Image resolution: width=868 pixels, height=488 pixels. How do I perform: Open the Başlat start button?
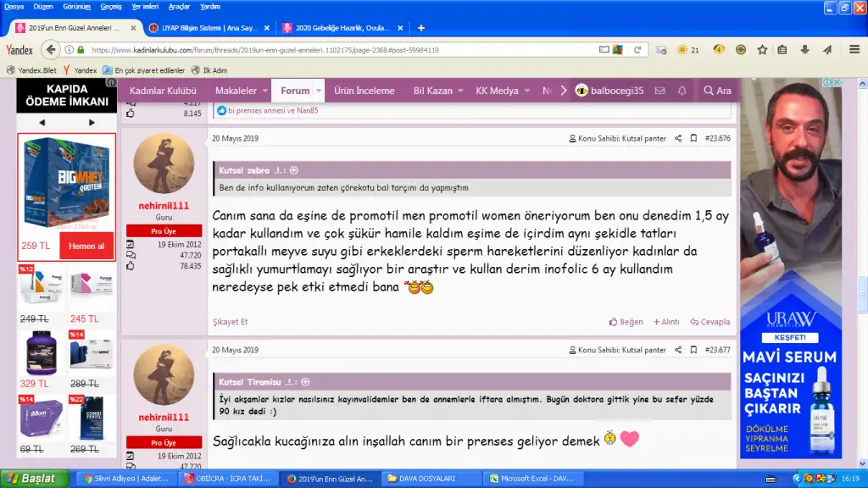click(x=34, y=478)
